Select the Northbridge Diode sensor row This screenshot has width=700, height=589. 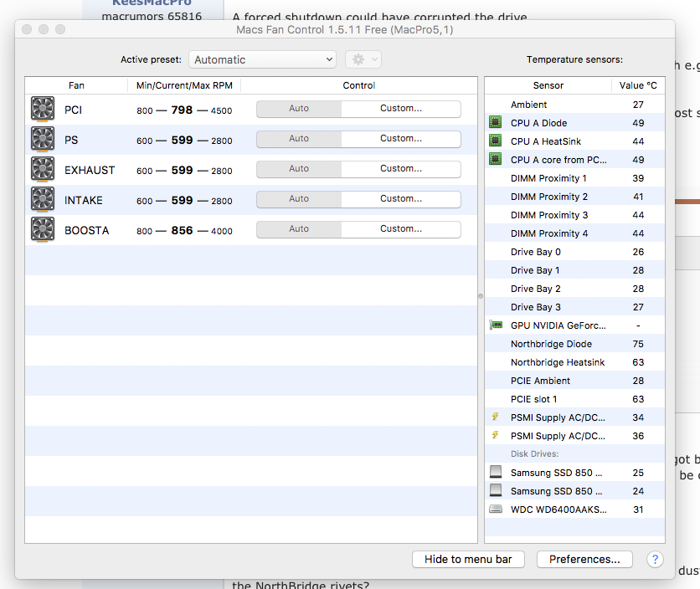(x=574, y=344)
